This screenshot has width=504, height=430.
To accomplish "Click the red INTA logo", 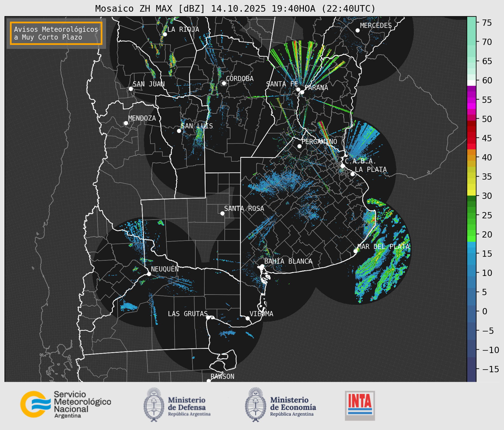I will click(x=360, y=405).
